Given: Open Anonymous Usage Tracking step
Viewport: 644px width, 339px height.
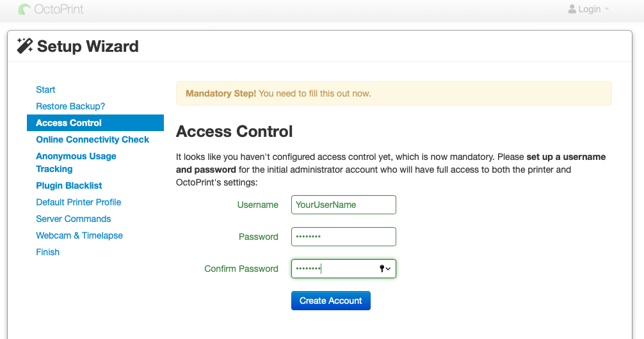Looking at the screenshot, I should (76, 162).
